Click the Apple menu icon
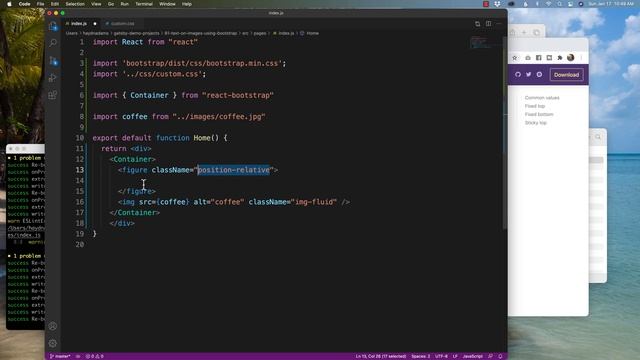The width and height of the screenshot is (640, 360). coord(9,4)
